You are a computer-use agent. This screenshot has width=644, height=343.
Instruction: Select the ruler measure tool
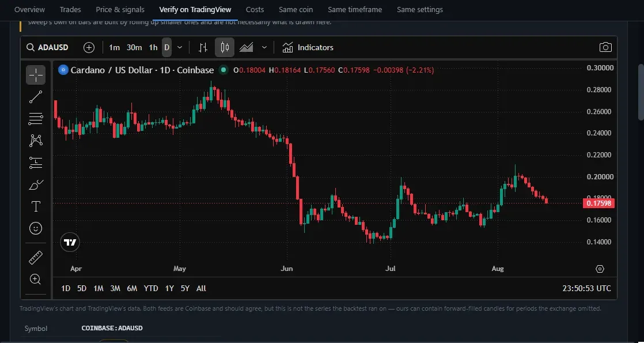[x=36, y=258]
